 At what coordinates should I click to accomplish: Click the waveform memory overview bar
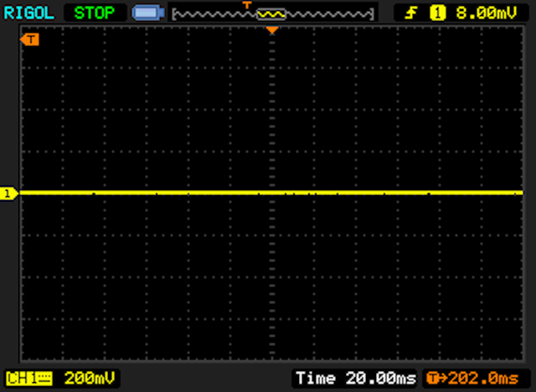[273, 14]
